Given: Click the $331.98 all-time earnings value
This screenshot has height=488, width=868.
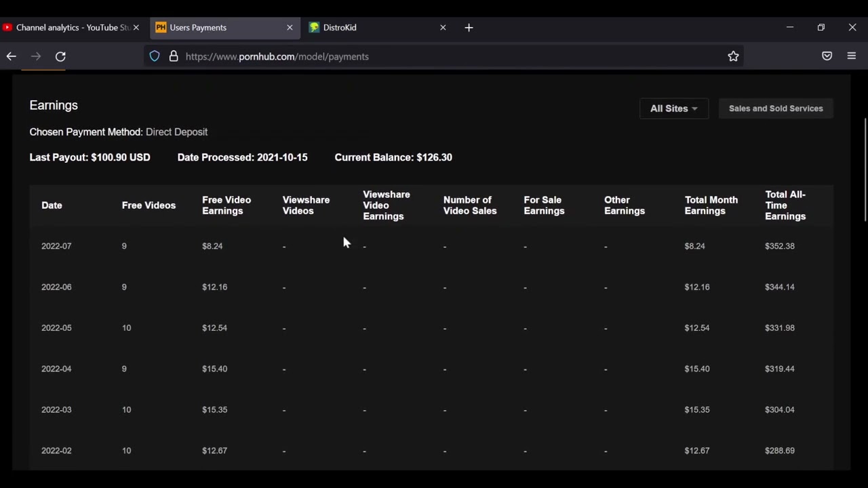Looking at the screenshot, I should coord(780,328).
